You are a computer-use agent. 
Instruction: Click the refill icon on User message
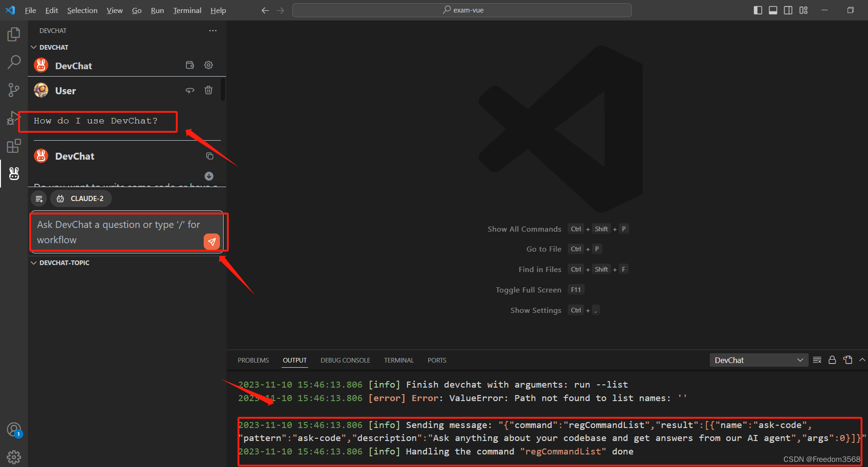click(x=190, y=91)
